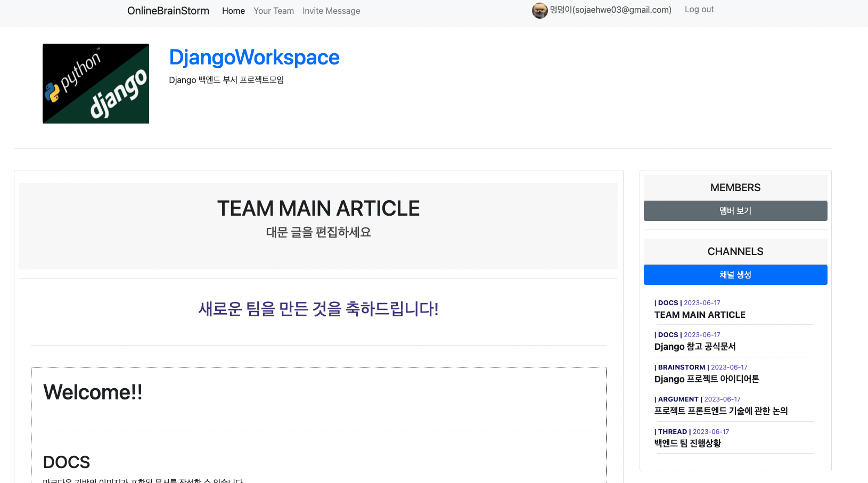Click the THREAD tag label in channel list
This screenshot has height=483, width=868.
coord(673,432)
